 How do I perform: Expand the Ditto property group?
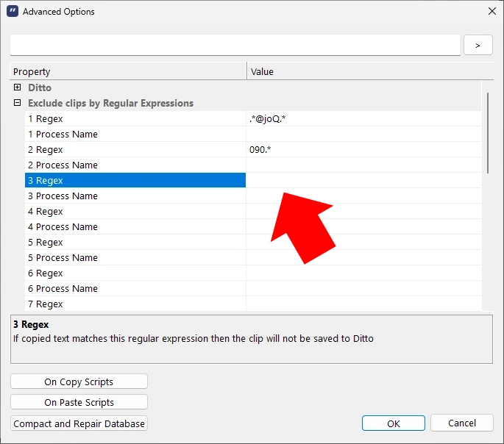[18, 87]
